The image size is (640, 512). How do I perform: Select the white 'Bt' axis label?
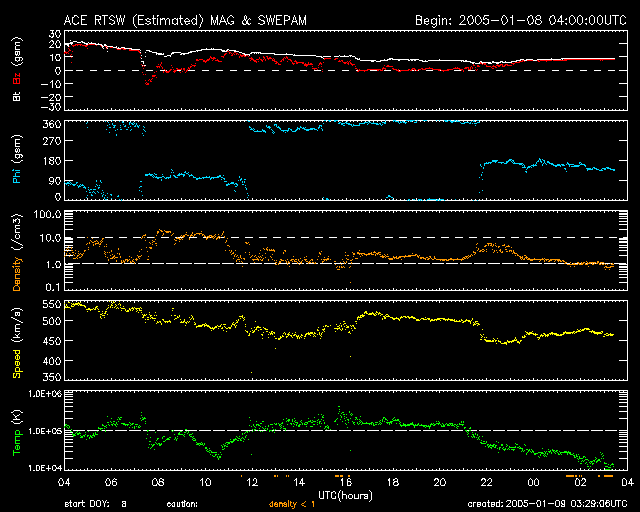click(x=17, y=95)
